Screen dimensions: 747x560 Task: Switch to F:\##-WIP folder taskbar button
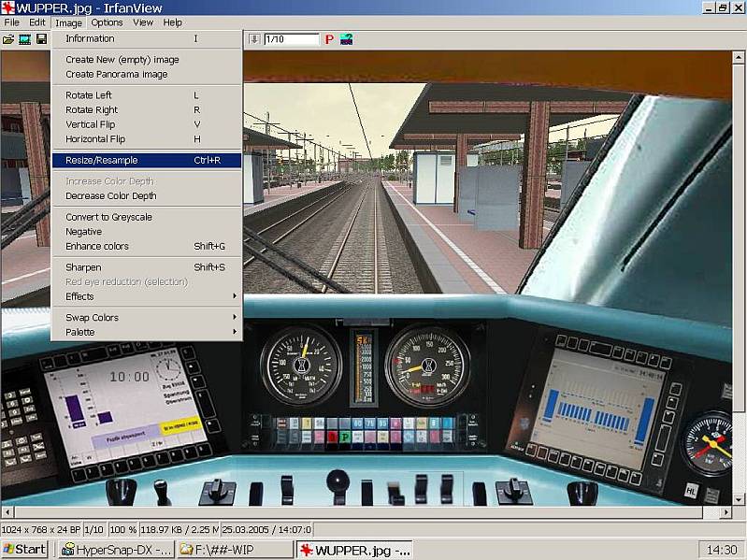pos(236,550)
